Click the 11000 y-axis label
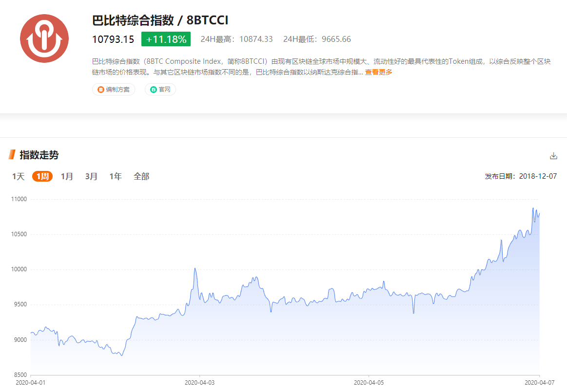The width and height of the screenshot is (567, 392). (19, 199)
